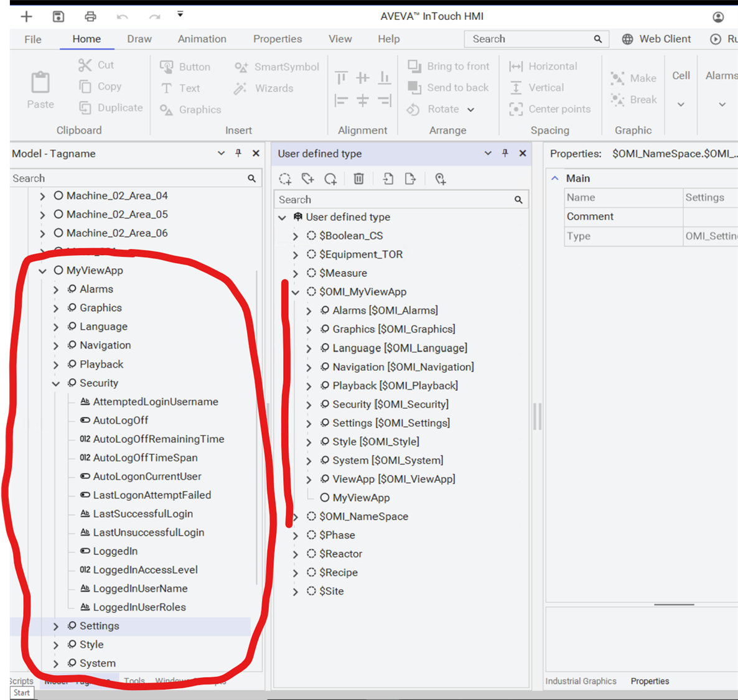Viewport: 738px width, 700px height.
Task: Click the Text insert button
Action: point(180,88)
